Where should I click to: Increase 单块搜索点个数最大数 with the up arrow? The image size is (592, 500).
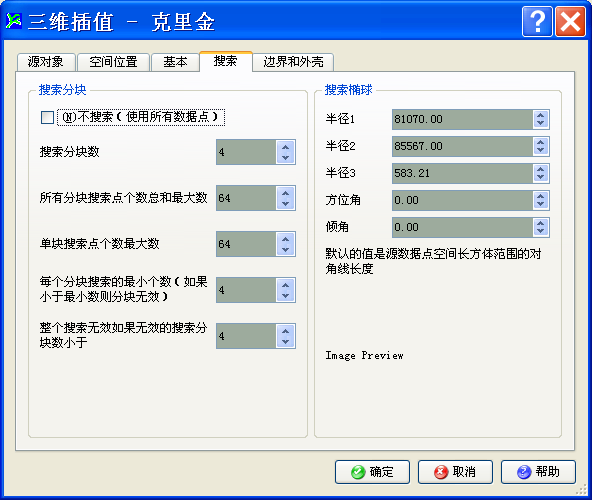pyautogui.click(x=285, y=239)
